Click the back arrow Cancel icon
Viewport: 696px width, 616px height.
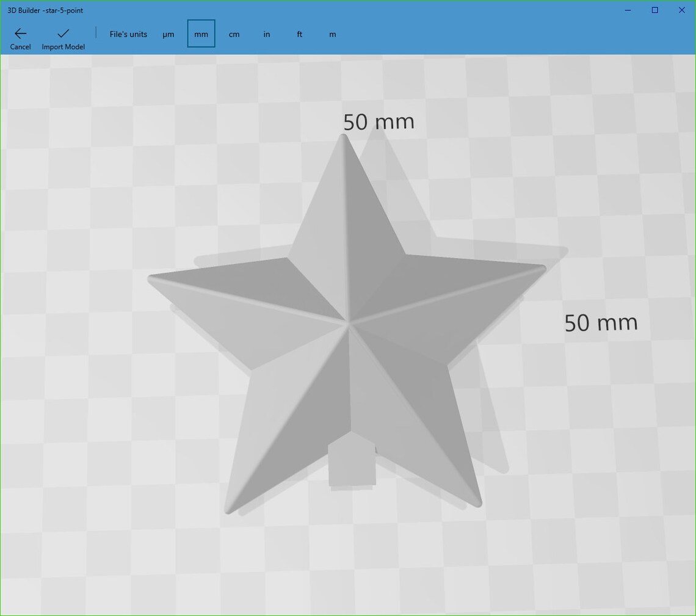tap(20, 34)
